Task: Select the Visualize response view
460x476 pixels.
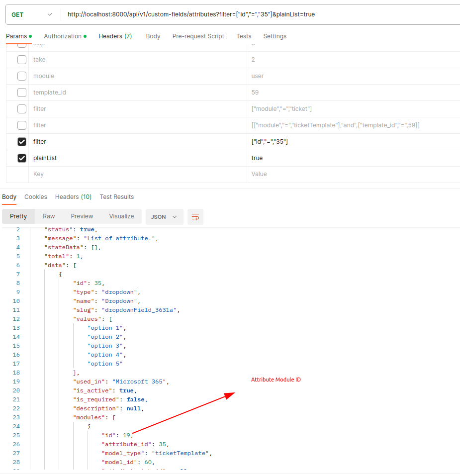Action: coord(122,216)
